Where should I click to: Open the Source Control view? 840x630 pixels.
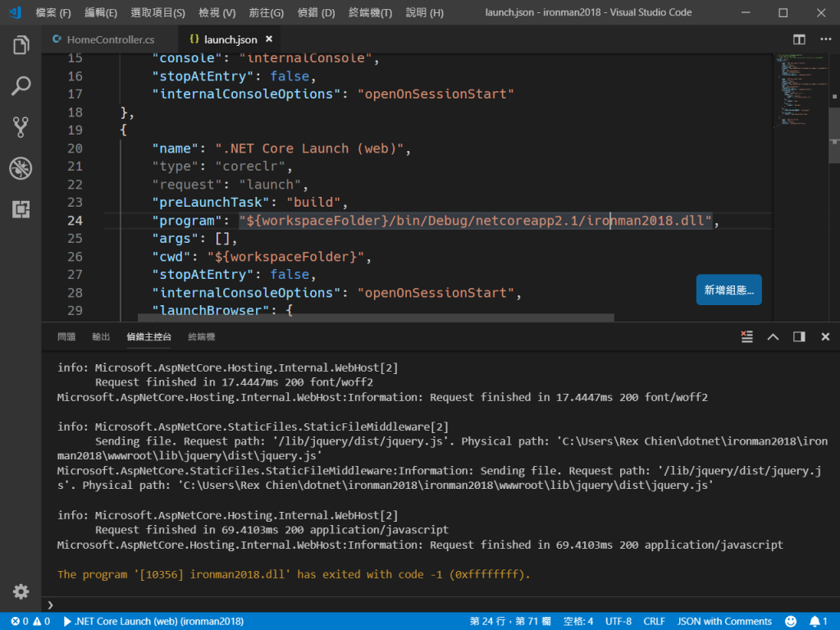click(x=21, y=127)
